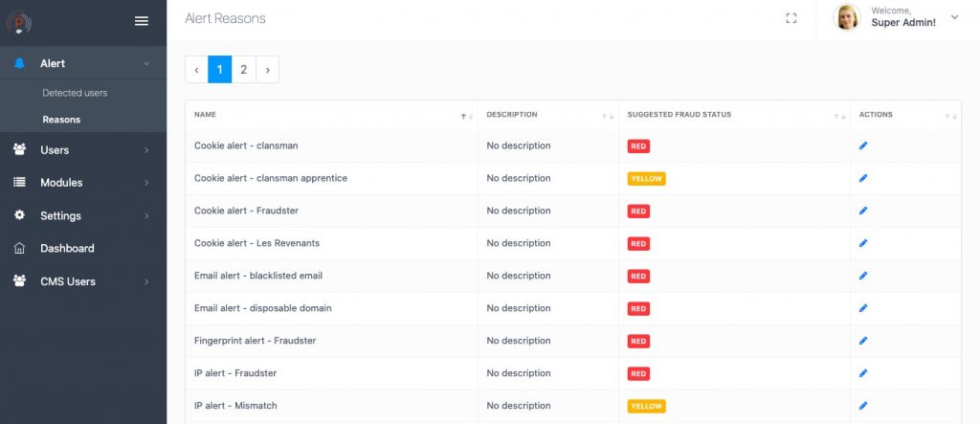Open the Super Admin account dropdown

(x=954, y=17)
